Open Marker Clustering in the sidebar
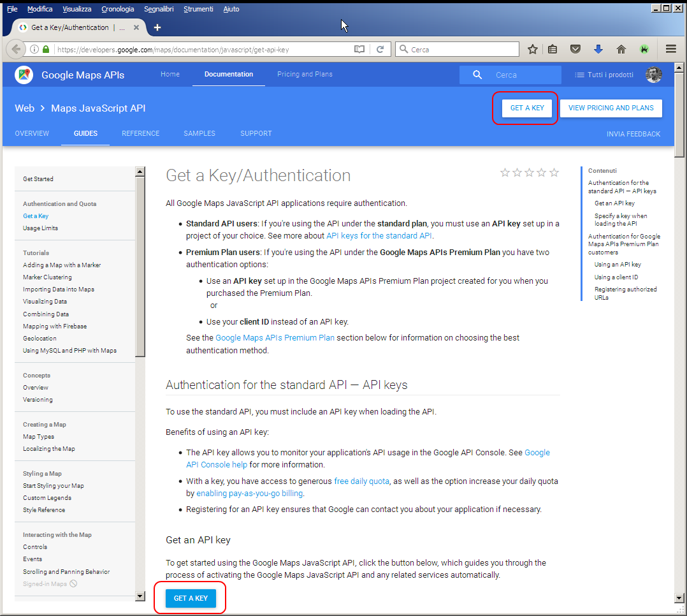Screen dimensions: 687x616 point(47,277)
